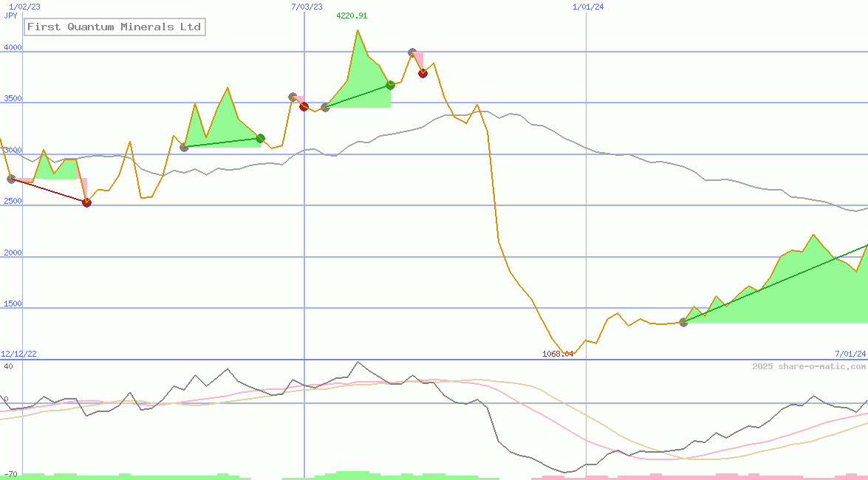
Task: Select the 1/01/24 date label
Action: tap(588, 7)
